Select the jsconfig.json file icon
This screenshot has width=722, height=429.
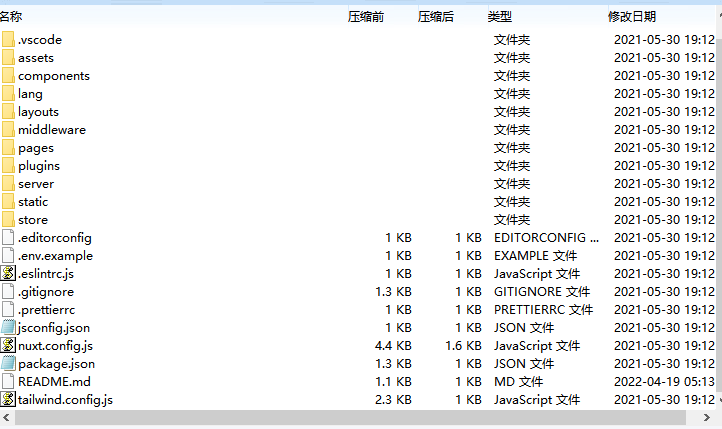click(x=8, y=328)
